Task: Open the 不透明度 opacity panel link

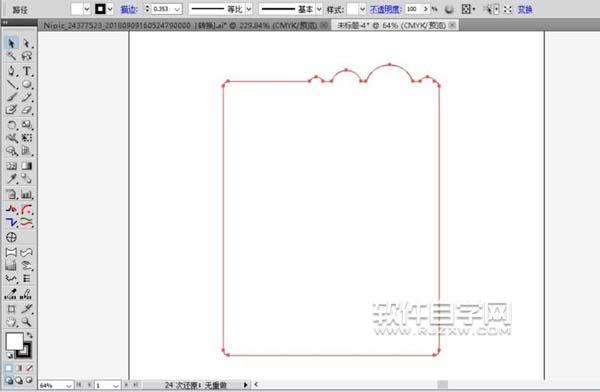Action: (385, 10)
